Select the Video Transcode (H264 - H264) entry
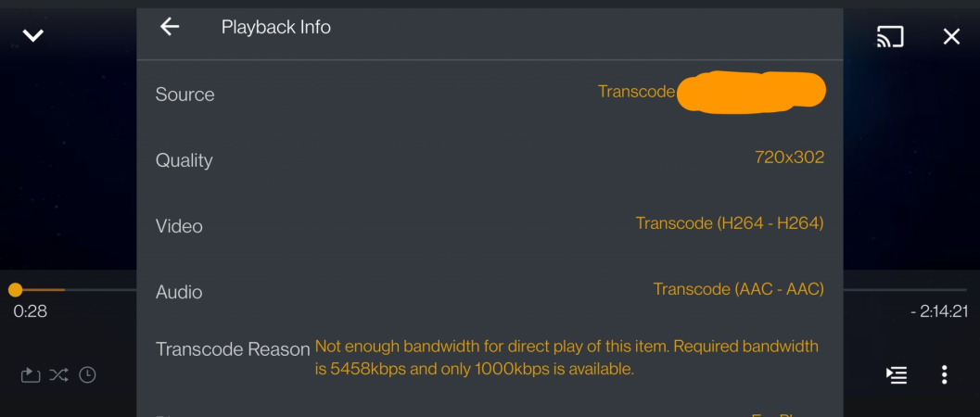 click(x=730, y=222)
